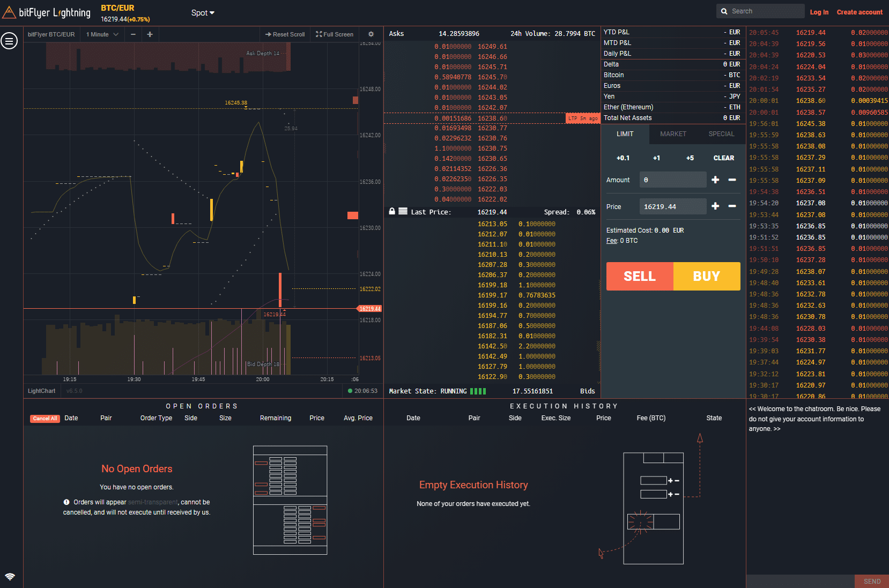Click the Last Price value 16219.44
Image resolution: width=889 pixels, height=588 pixels.
click(x=492, y=212)
